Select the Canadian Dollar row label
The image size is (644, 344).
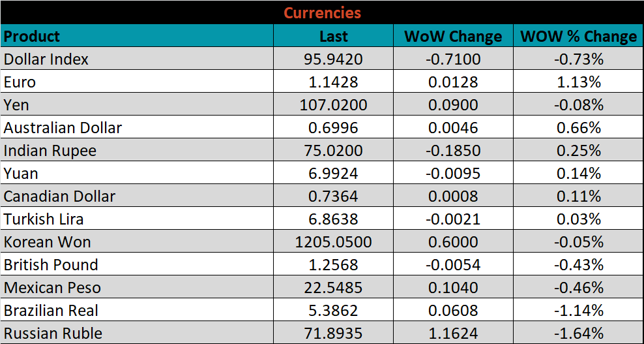pos(59,196)
